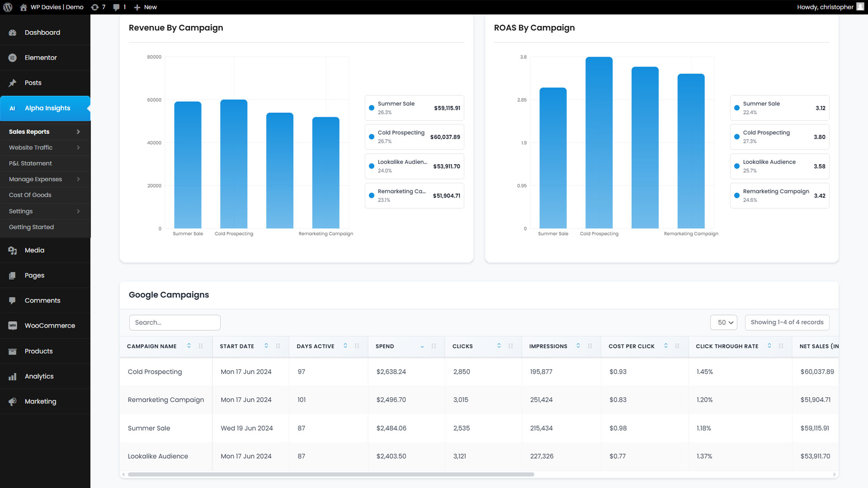The image size is (868, 488).
Task: Click the Marketing megaphone icon
Action: click(x=12, y=402)
